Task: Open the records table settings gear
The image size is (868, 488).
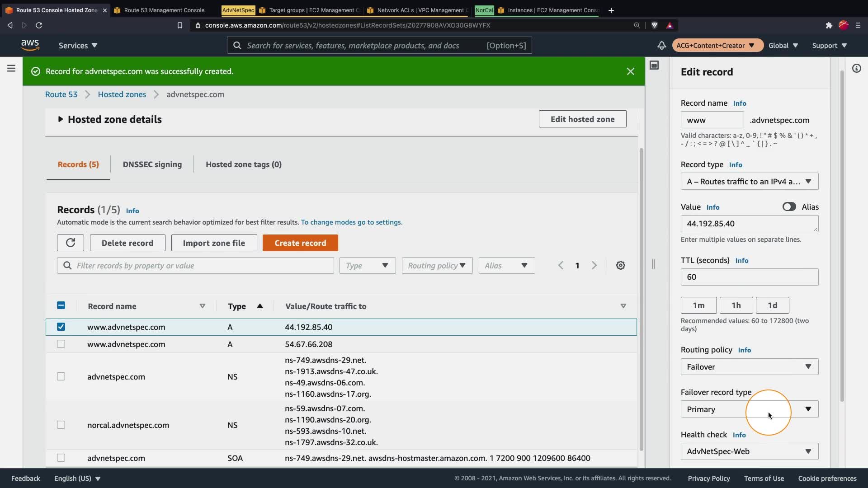Action: 621,266
